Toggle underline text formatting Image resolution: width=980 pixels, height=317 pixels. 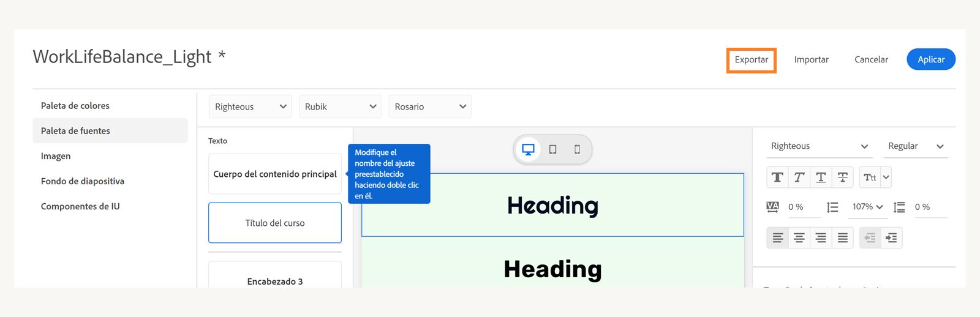pyautogui.click(x=821, y=177)
